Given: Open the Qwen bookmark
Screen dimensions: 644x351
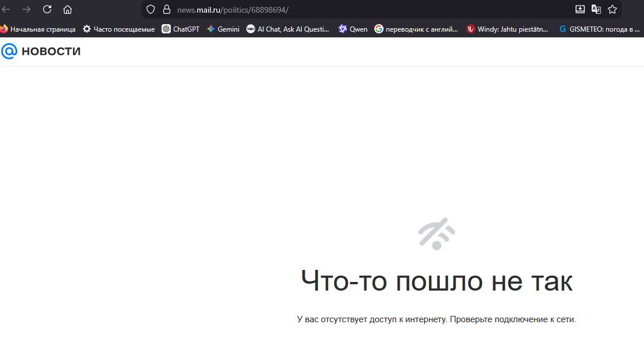Looking at the screenshot, I should tap(353, 29).
